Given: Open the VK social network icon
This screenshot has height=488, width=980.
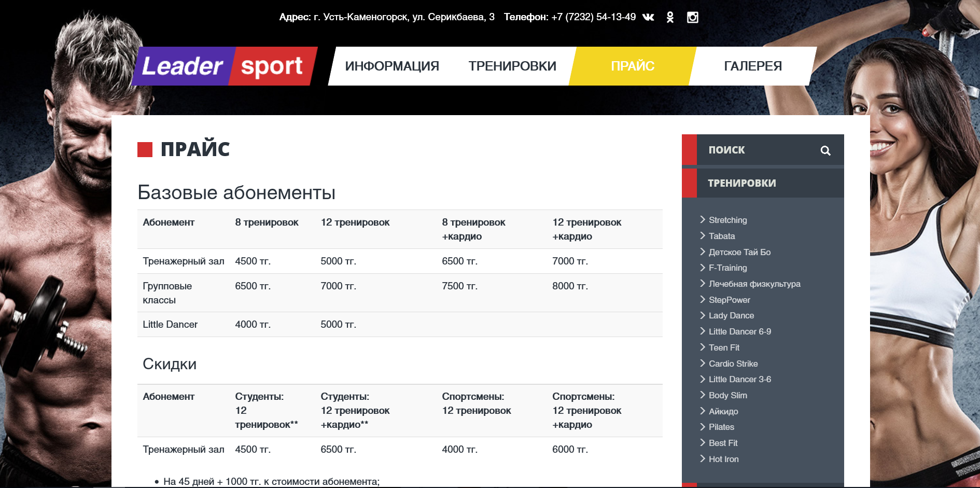Looking at the screenshot, I should tap(648, 17).
